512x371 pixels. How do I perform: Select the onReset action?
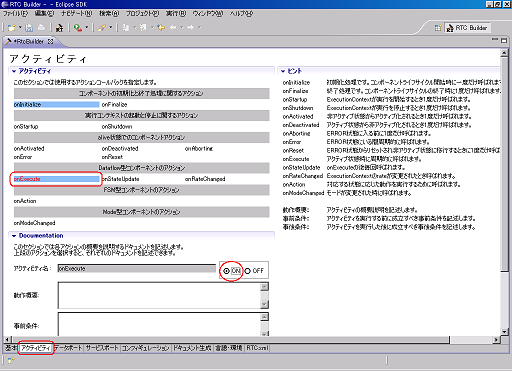tap(112, 157)
